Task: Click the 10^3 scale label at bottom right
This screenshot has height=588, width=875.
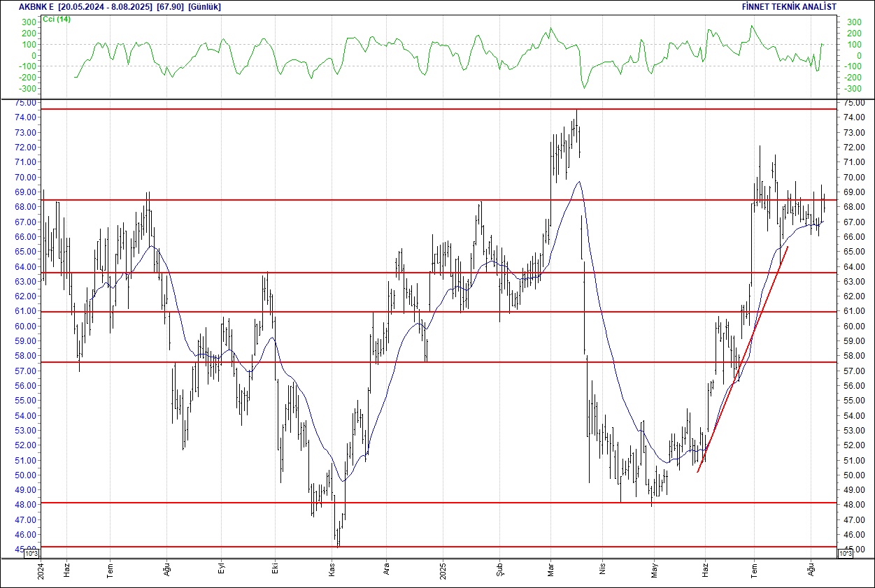Action: pos(844,554)
